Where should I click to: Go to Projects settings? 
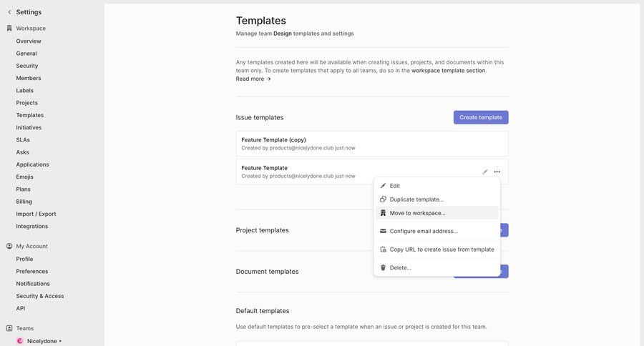point(26,103)
